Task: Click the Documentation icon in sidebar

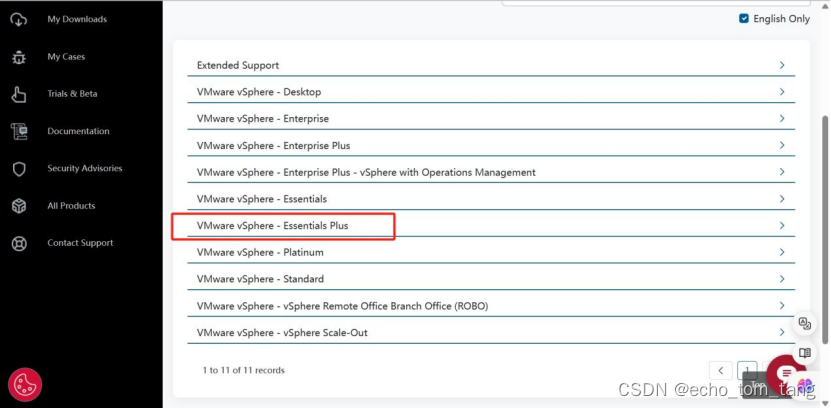Action: tap(19, 131)
